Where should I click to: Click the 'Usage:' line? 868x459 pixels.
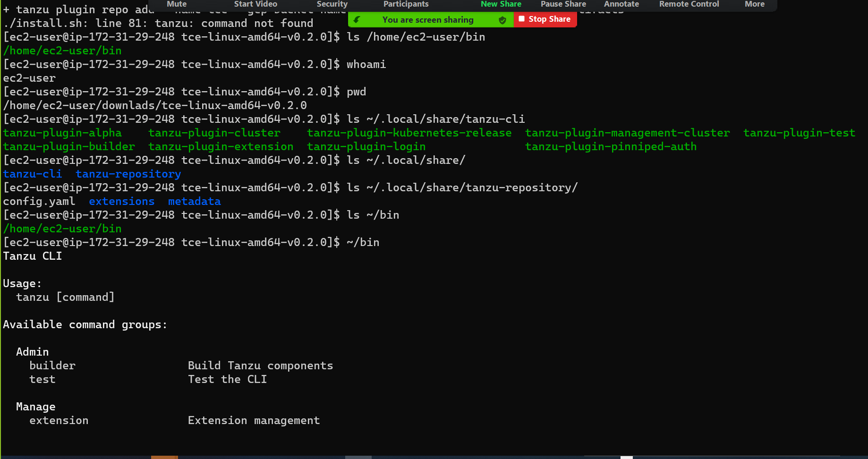[x=23, y=284]
